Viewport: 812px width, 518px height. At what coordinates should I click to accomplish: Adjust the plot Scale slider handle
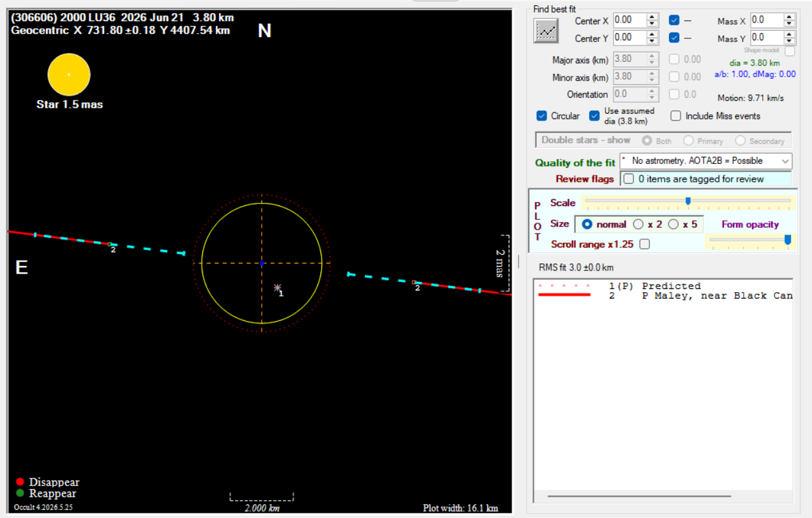[688, 201]
